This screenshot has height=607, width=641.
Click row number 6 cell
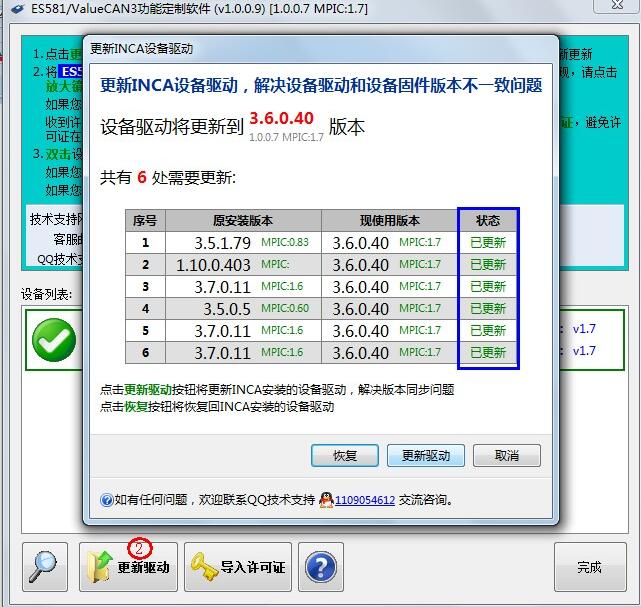click(145, 352)
